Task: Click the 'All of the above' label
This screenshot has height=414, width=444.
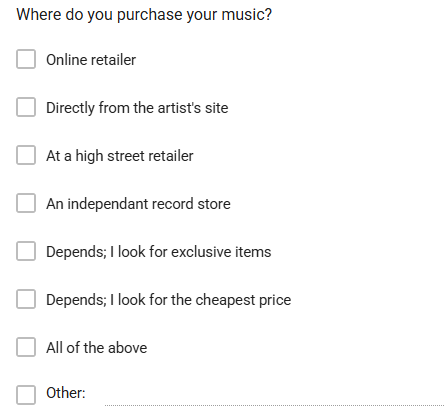Action: coord(97,348)
